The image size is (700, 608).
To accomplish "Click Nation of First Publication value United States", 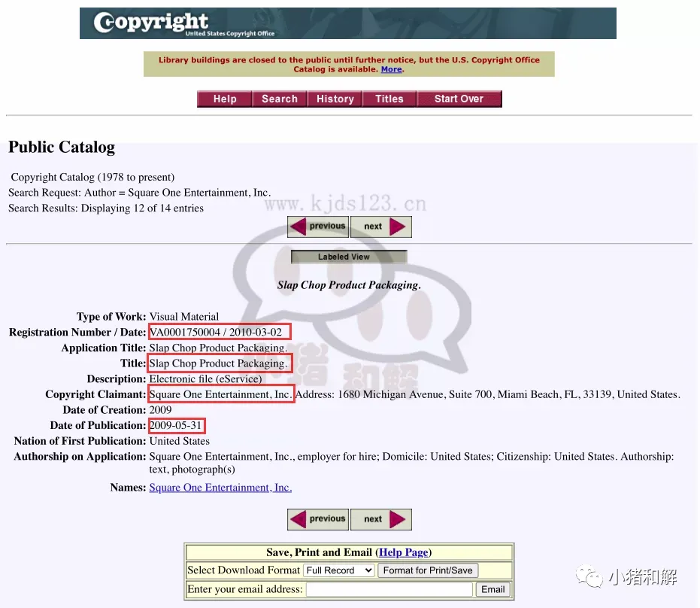I will point(180,441).
